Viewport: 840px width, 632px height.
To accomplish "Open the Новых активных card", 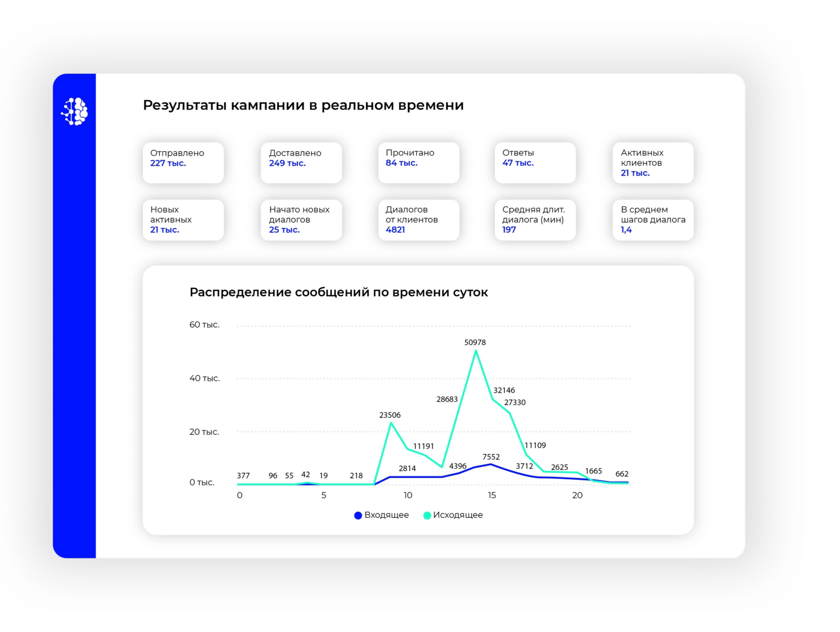I will click(x=183, y=220).
